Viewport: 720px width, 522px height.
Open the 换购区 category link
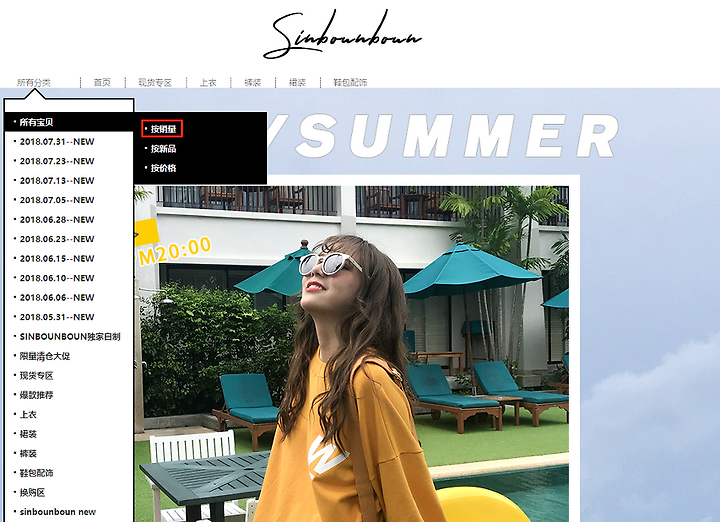click(32, 493)
